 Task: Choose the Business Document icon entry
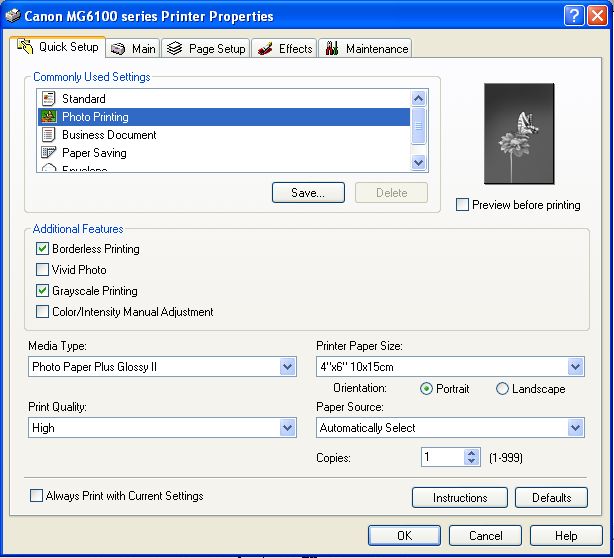pos(47,135)
